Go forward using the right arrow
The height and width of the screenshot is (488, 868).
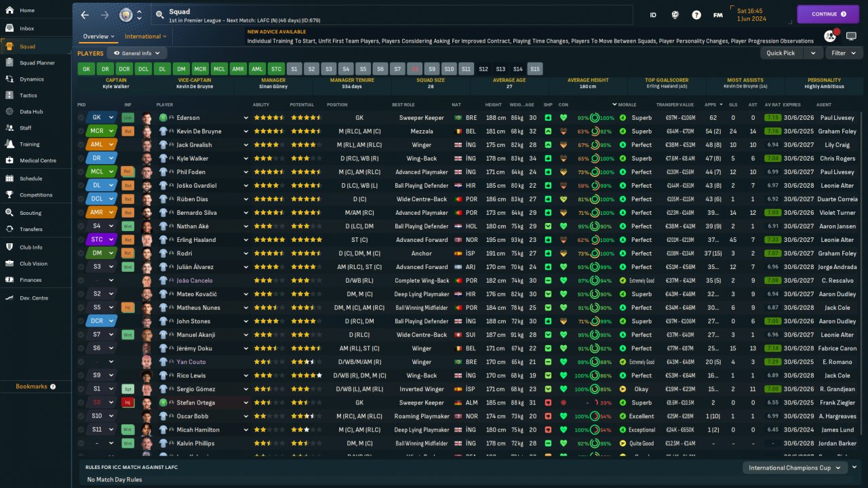[104, 15]
